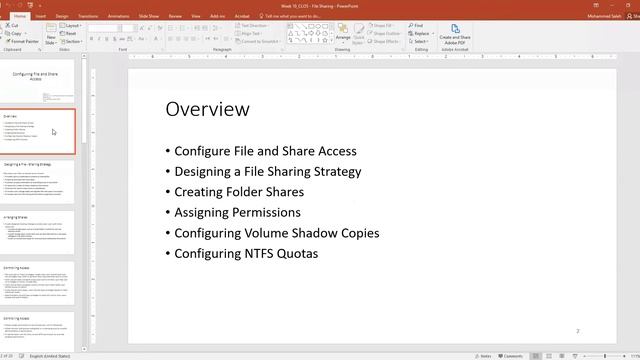Open the Design ribbon tab
The height and width of the screenshot is (360, 640).
(62, 16)
